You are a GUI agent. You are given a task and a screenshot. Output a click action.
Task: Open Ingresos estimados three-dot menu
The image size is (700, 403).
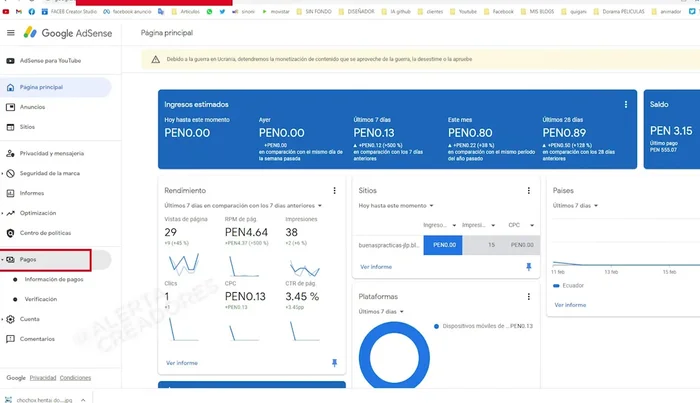click(x=625, y=104)
